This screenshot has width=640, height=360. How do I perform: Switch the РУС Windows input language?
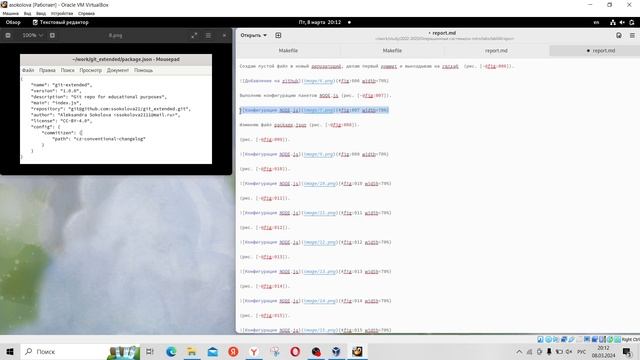pos(581,351)
